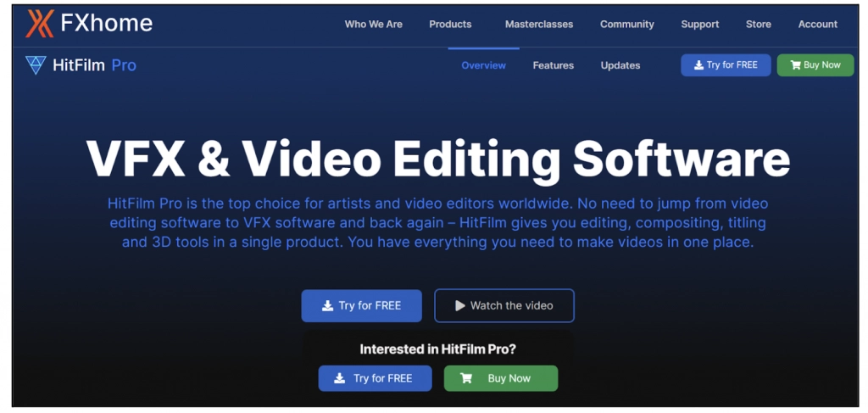Open the Who We Are menu
868x413 pixels.
[x=374, y=25]
